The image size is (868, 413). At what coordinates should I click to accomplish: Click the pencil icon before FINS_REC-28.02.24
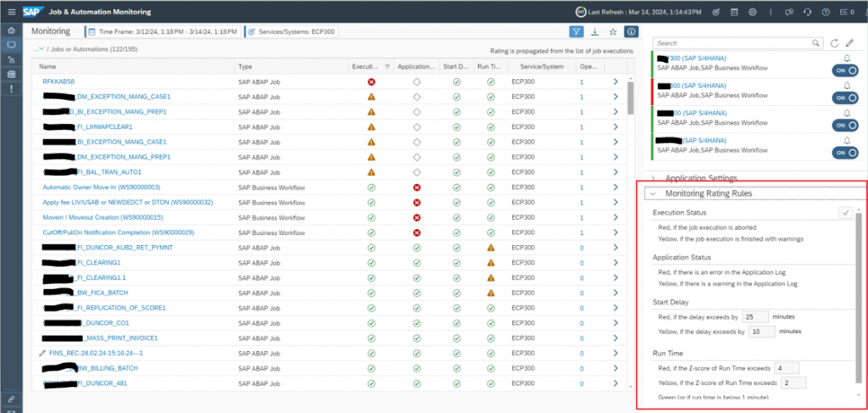42,353
